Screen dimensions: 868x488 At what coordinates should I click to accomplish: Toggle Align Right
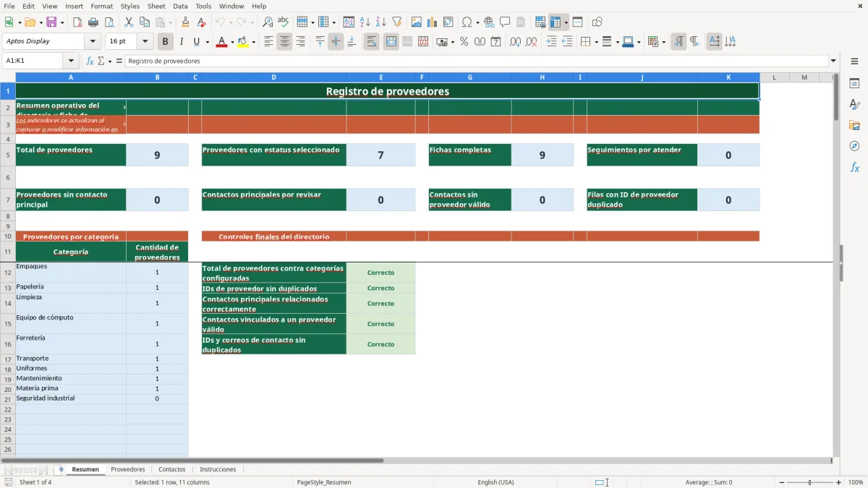click(301, 42)
